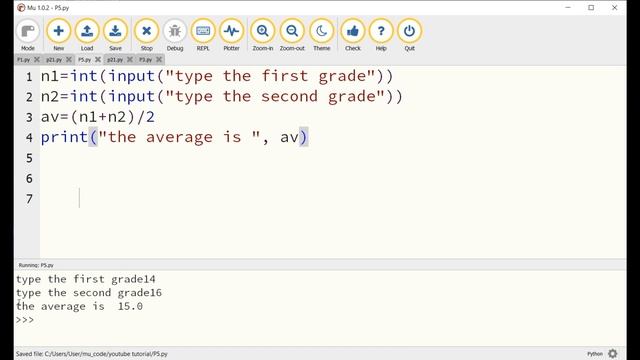
Task: Open the Mode selector
Action: coord(28,35)
